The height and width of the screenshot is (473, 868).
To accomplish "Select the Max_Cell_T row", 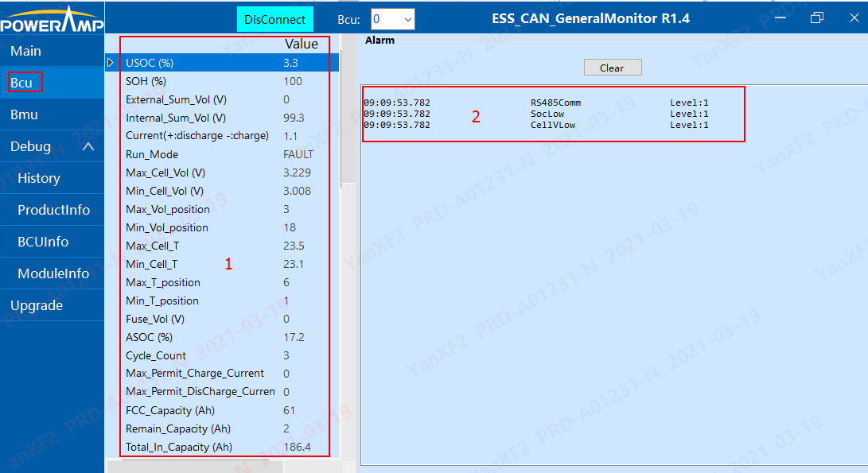I will click(222, 246).
